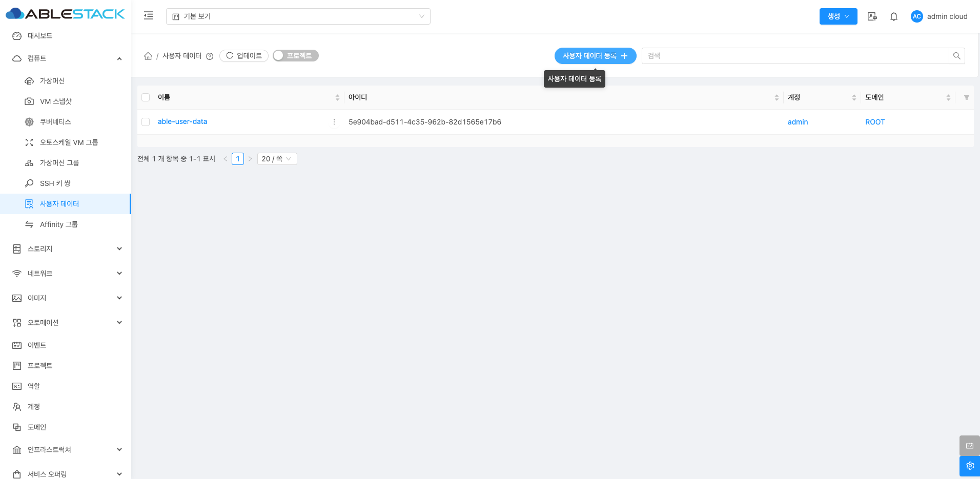Open 이벤트 in sidebar

[x=66, y=345]
